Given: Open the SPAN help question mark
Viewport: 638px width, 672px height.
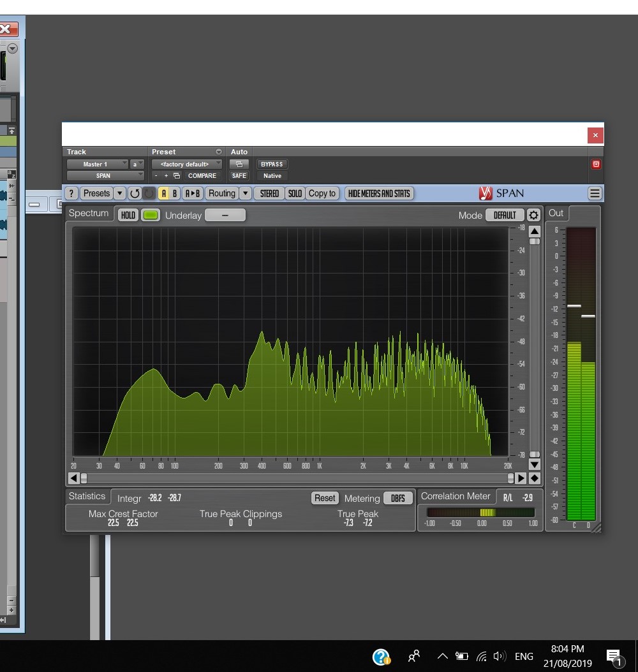Looking at the screenshot, I should [x=71, y=193].
